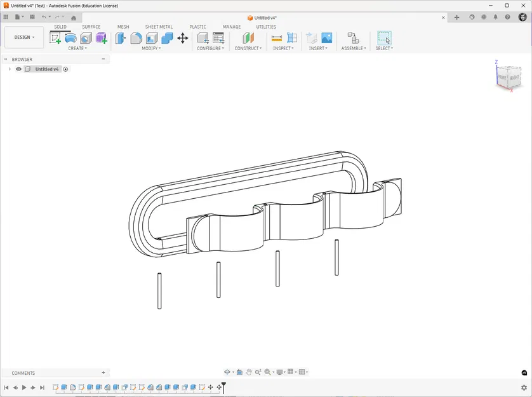
Task: Activate the Zoom tool on navigation bar
Action: 257,372
